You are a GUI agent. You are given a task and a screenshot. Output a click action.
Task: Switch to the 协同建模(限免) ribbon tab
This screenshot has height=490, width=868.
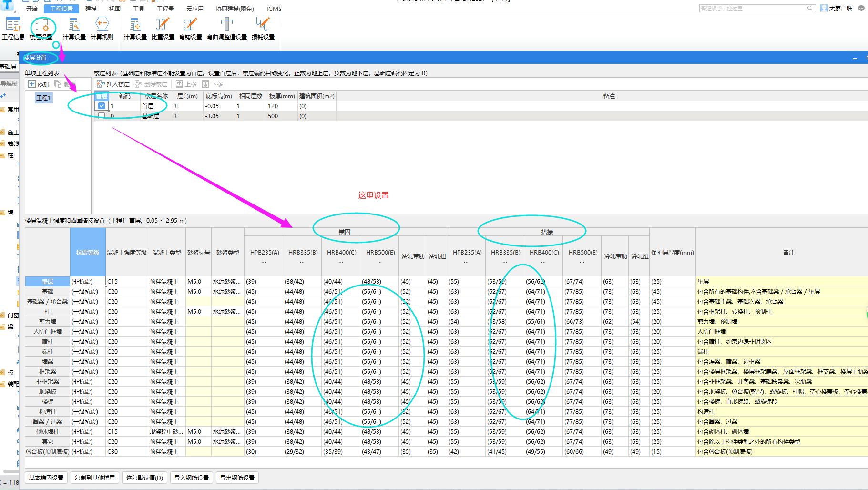pos(235,9)
